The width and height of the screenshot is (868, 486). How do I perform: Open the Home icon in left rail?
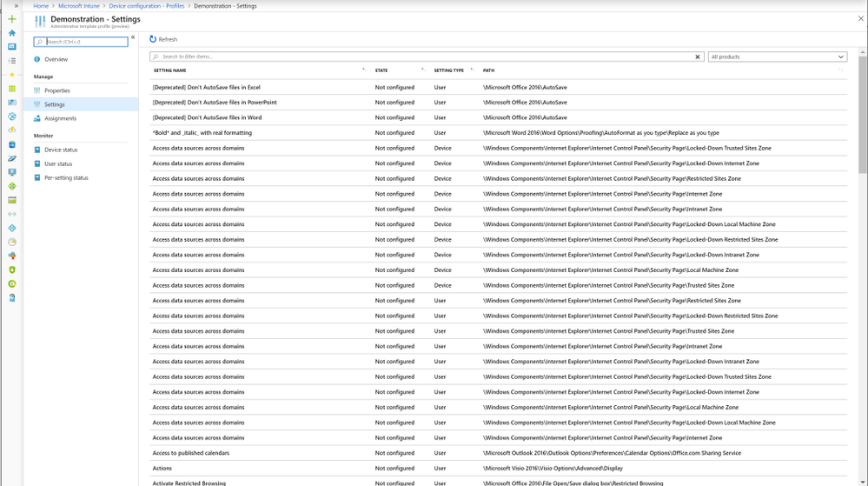point(11,33)
